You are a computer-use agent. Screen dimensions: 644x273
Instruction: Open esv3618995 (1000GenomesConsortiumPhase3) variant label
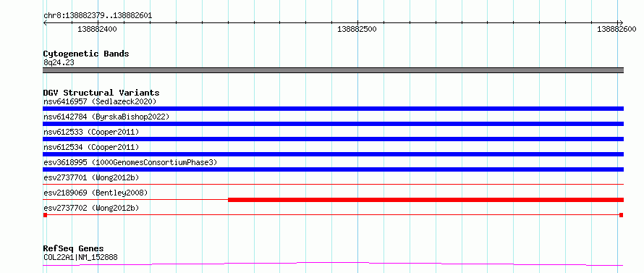130,162
